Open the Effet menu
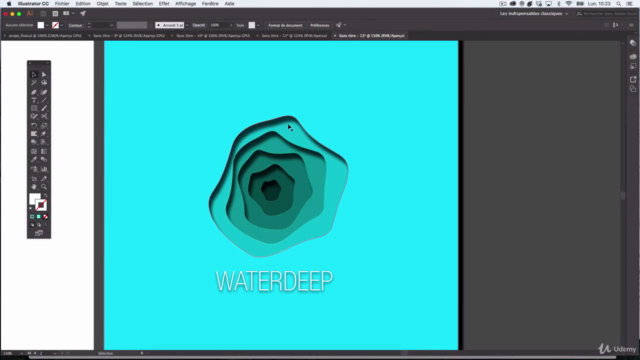 tap(164, 4)
